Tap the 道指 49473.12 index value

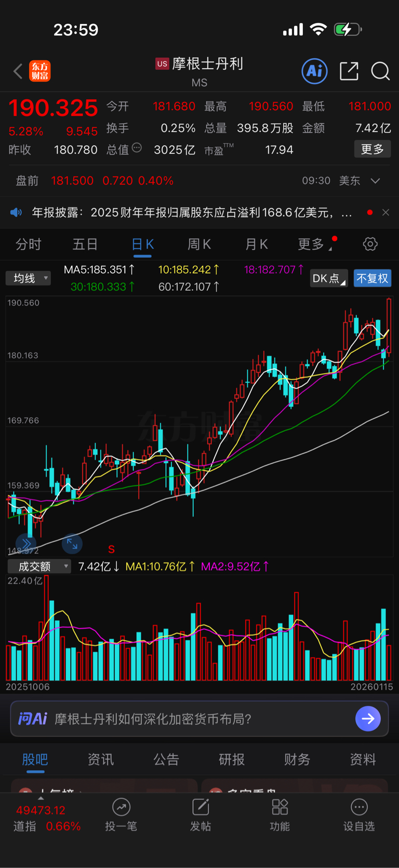click(x=41, y=810)
